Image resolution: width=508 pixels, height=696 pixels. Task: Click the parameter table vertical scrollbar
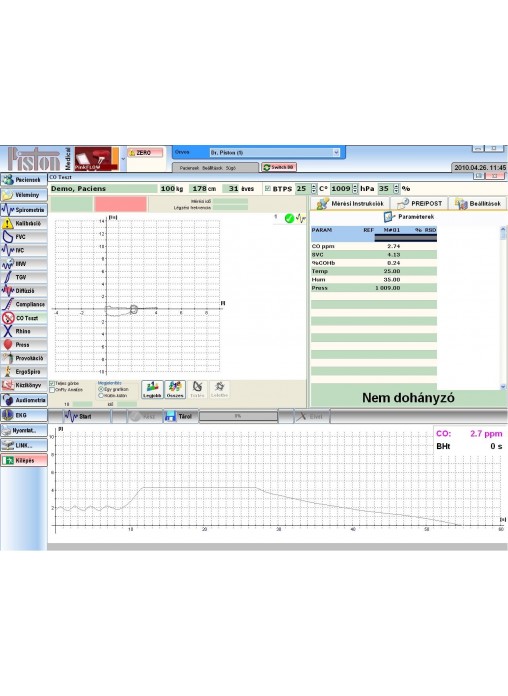point(503,308)
